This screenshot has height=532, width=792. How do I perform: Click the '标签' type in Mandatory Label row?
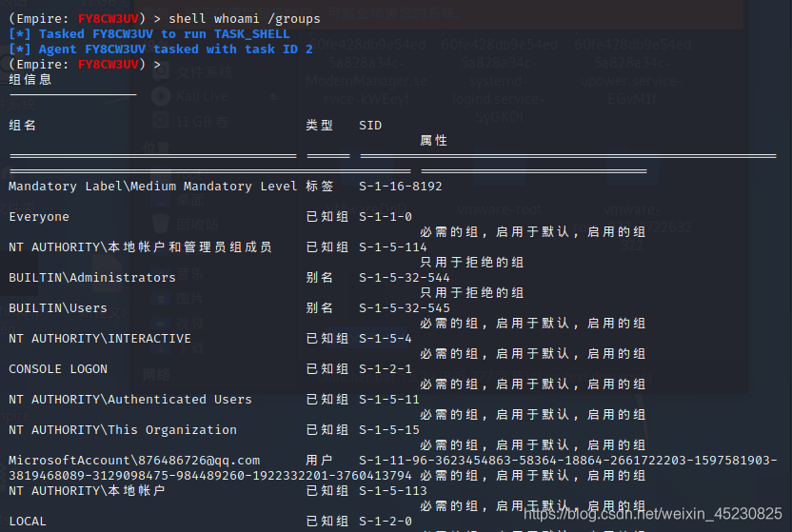point(319,187)
